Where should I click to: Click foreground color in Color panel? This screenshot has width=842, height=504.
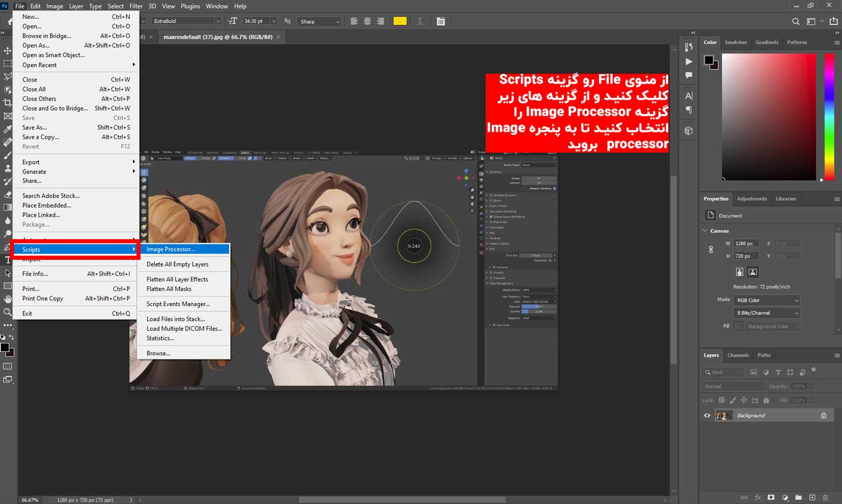pos(709,60)
